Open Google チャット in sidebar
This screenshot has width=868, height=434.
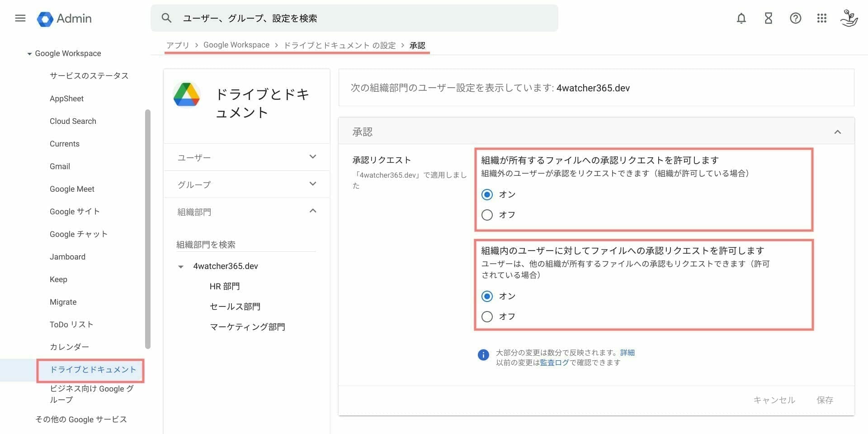pyautogui.click(x=79, y=234)
